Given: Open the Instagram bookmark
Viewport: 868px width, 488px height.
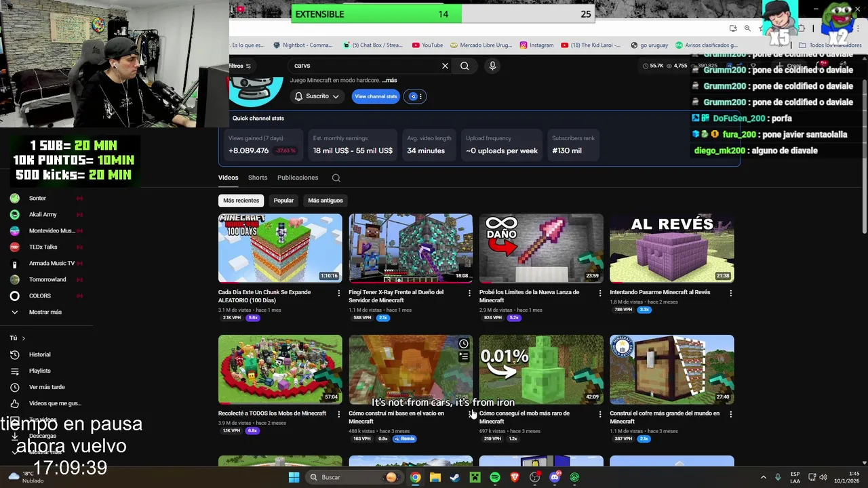Looking at the screenshot, I should (x=536, y=45).
